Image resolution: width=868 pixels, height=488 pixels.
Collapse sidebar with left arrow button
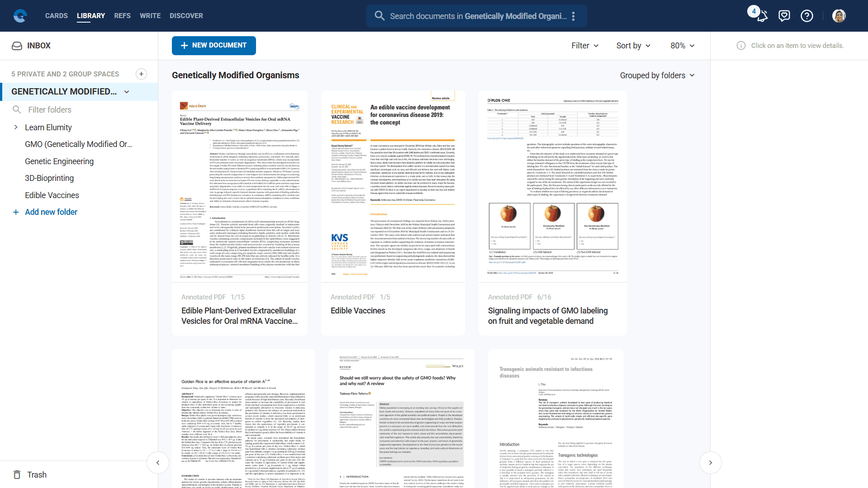(x=158, y=463)
